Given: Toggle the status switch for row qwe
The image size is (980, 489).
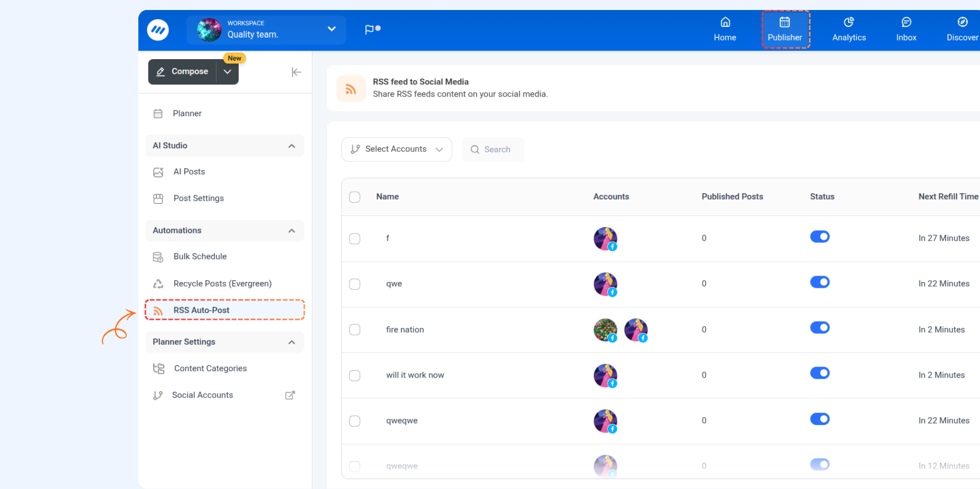Looking at the screenshot, I should pos(819,282).
